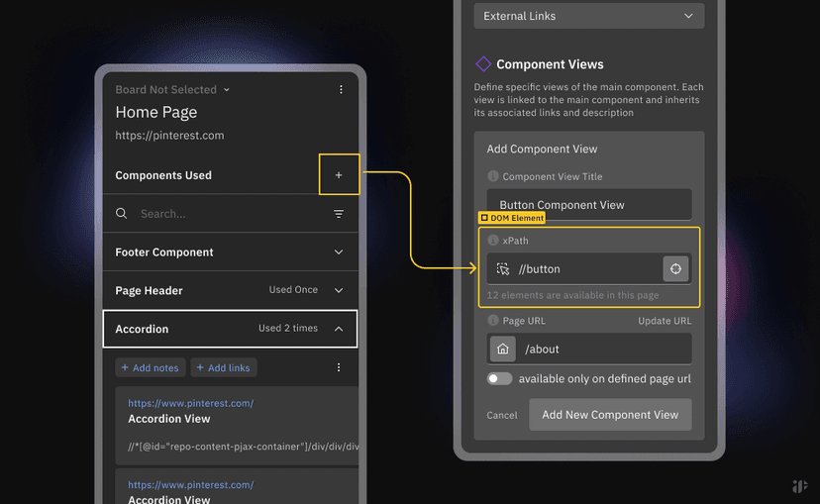
Task: Open second https://www.pinterest.com/ link
Action: 191,484
